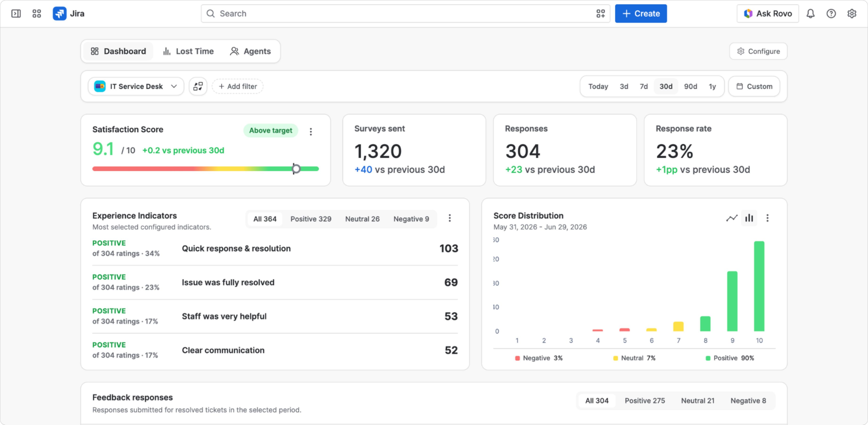Open the notifications bell
Screen dimensions: 868x425
(x=810, y=13)
